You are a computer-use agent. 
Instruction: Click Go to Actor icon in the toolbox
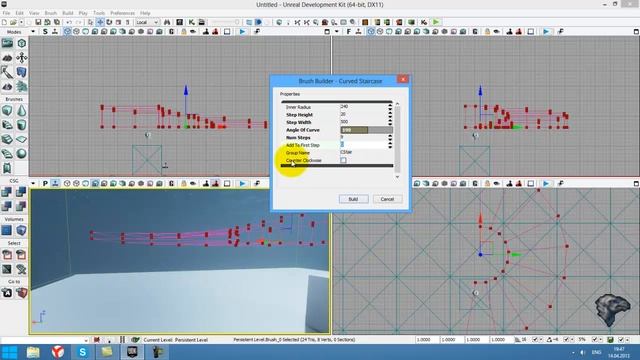[x=7, y=293]
